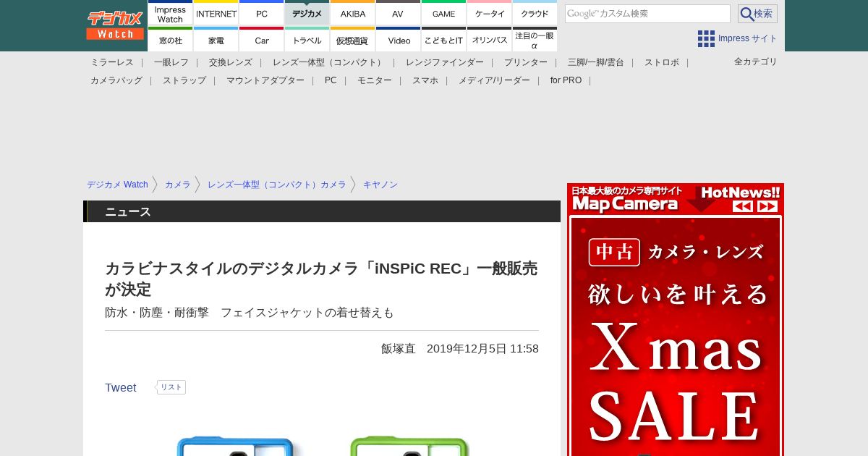Open the 家電 Watch tab
The image size is (868, 456).
point(216,39)
